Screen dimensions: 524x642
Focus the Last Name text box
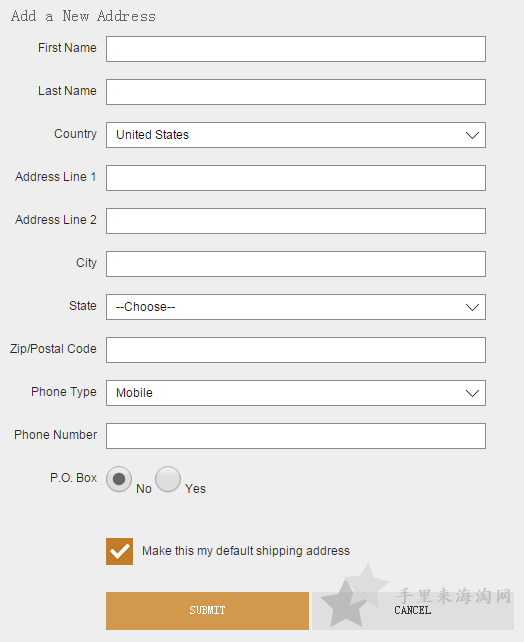tap(296, 92)
